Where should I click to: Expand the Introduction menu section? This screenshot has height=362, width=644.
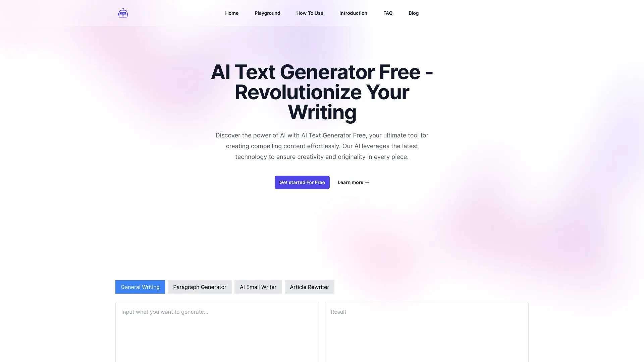[353, 13]
